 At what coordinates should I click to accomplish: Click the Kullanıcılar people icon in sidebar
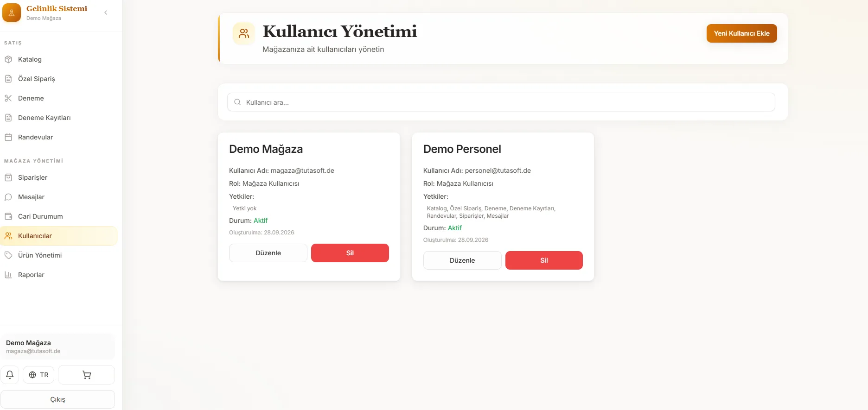point(8,236)
